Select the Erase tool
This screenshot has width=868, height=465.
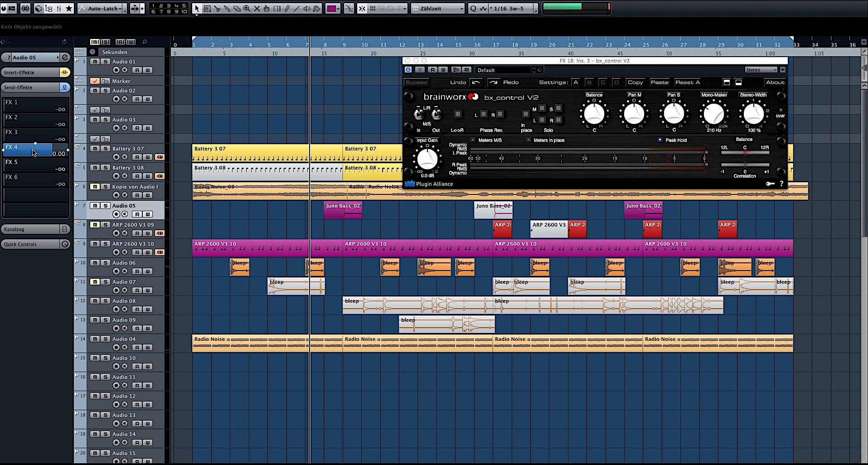[x=237, y=8]
